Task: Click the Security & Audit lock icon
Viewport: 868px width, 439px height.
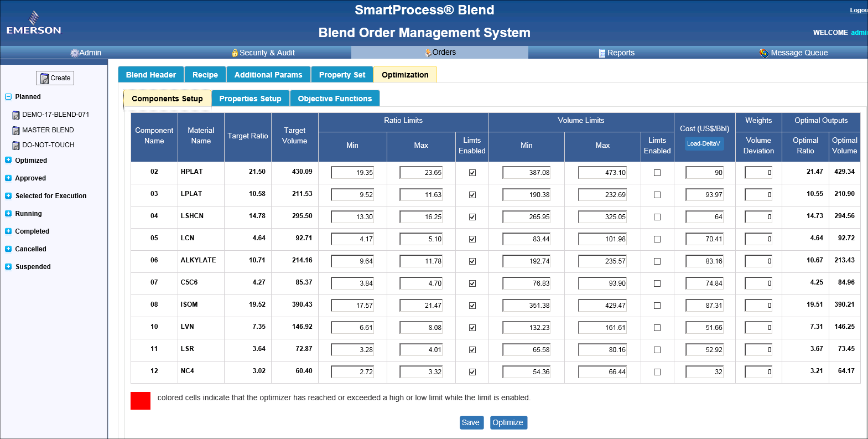Action: (x=235, y=53)
